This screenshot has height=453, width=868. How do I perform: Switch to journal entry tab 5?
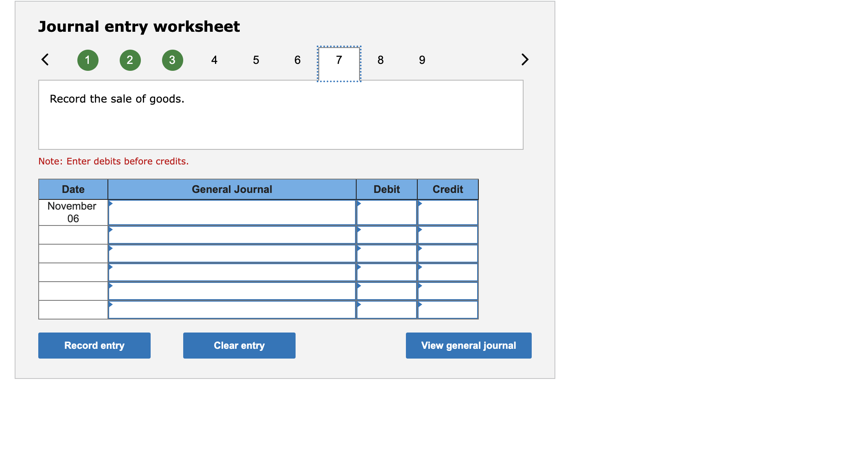tap(256, 60)
